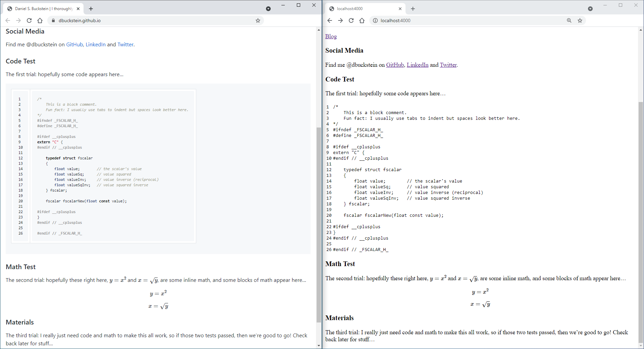The width and height of the screenshot is (644, 349).
Task: Open profile dropdown in left browser title bar
Action: click(x=268, y=9)
